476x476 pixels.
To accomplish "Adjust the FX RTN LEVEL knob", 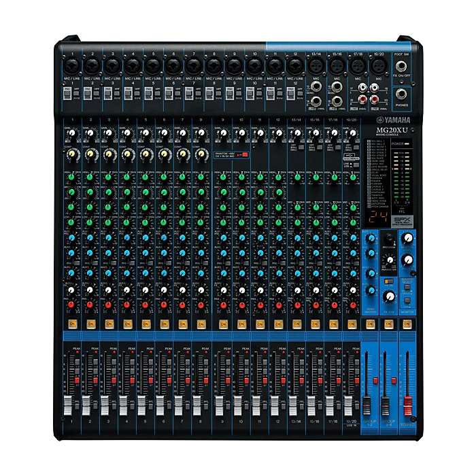I will click(389, 296).
